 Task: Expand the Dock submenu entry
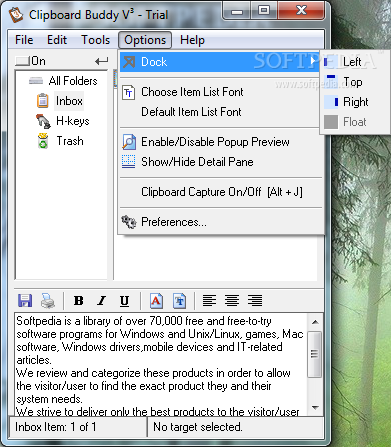pyautogui.click(x=219, y=62)
